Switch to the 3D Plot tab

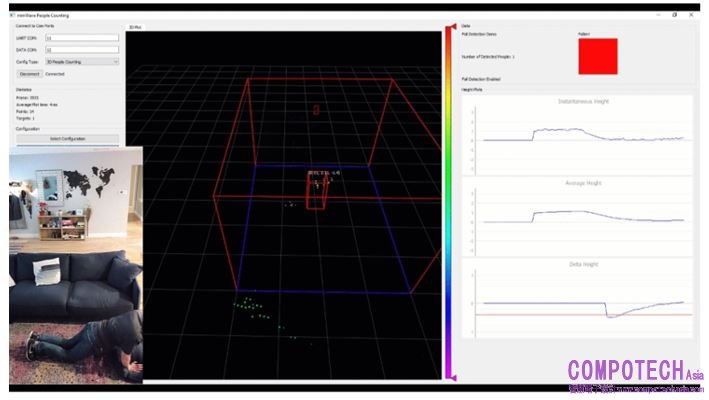coord(135,27)
